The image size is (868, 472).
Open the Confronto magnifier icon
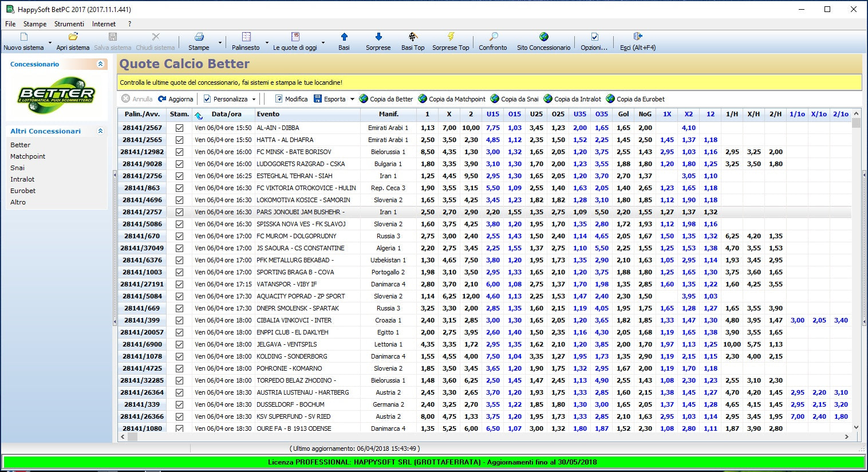(493, 37)
